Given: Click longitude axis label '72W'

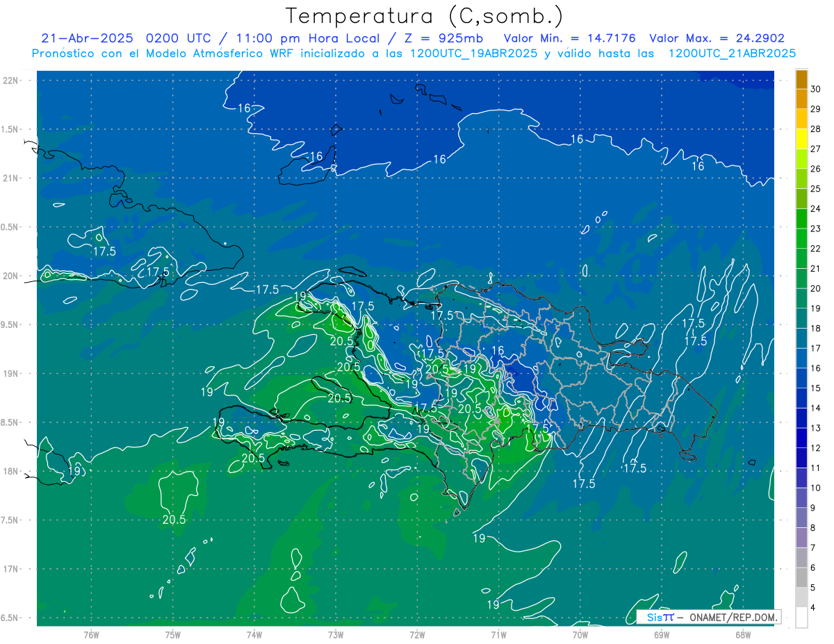Looking at the screenshot, I should (x=417, y=634).
